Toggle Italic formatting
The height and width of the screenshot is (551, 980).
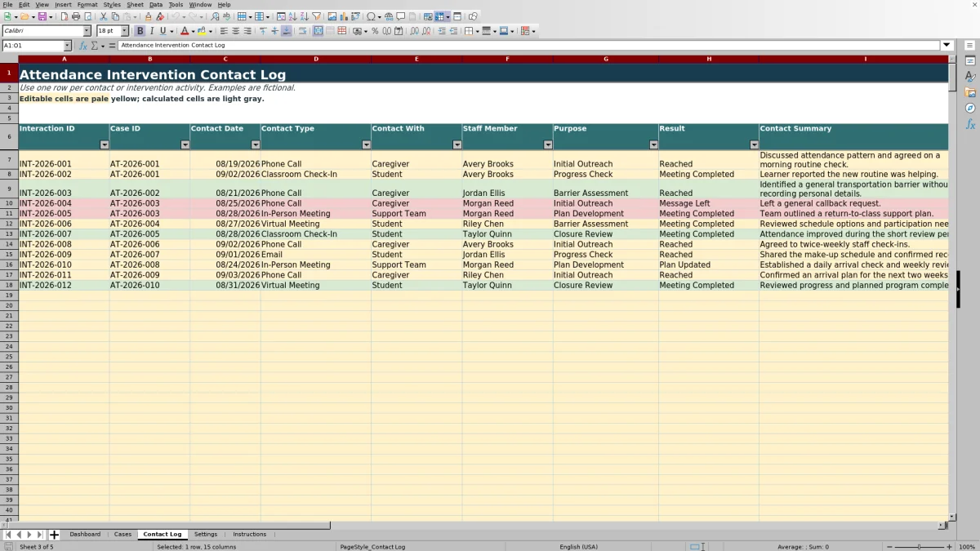coord(151,31)
